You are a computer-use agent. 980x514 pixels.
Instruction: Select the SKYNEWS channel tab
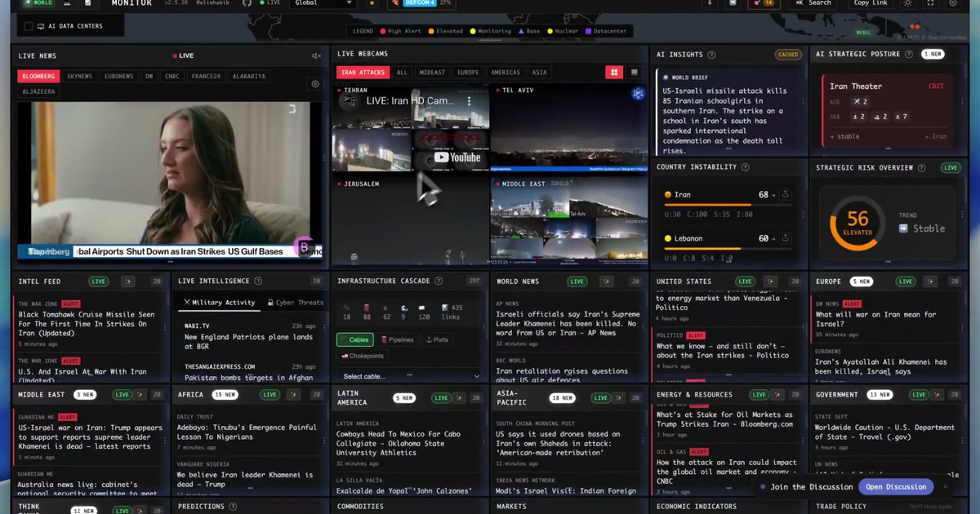click(79, 77)
